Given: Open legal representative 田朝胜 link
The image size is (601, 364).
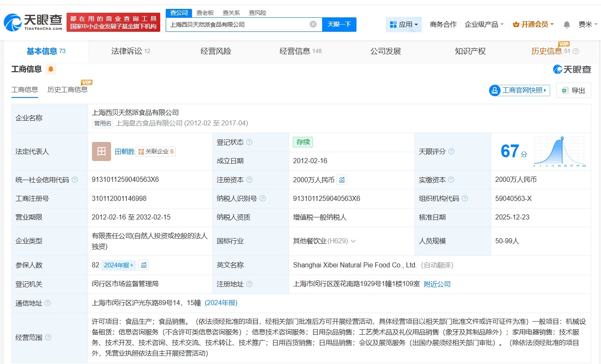Looking at the screenshot, I should [125, 151].
